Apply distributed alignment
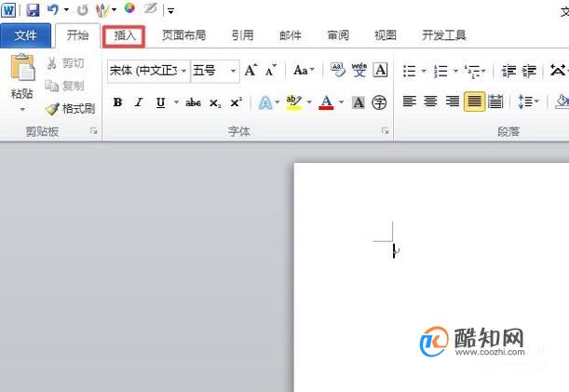The image size is (569, 392). (x=495, y=101)
